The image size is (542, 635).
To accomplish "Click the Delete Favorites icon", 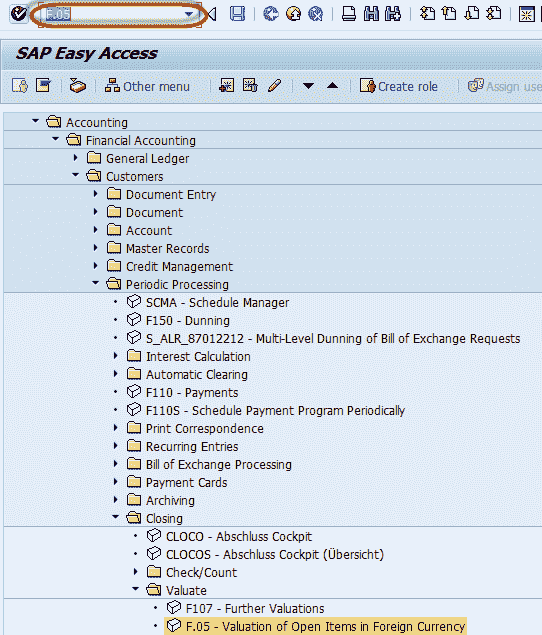I will tap(250, 86).
